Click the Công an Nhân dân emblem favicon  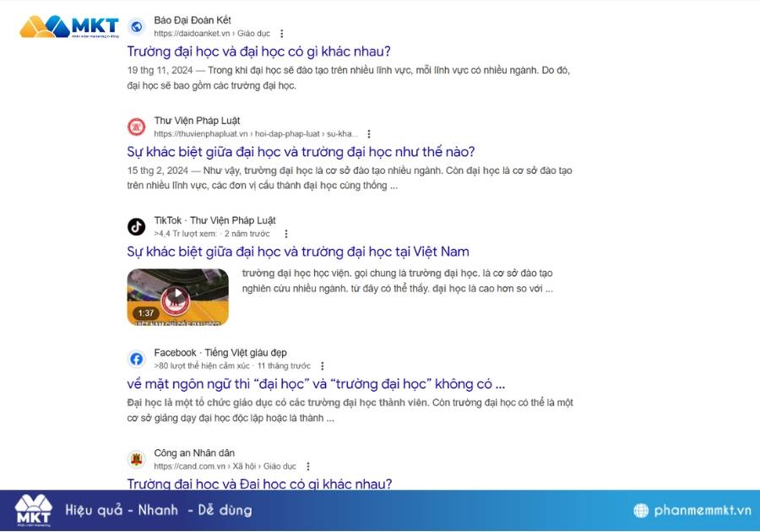[137, 459]
